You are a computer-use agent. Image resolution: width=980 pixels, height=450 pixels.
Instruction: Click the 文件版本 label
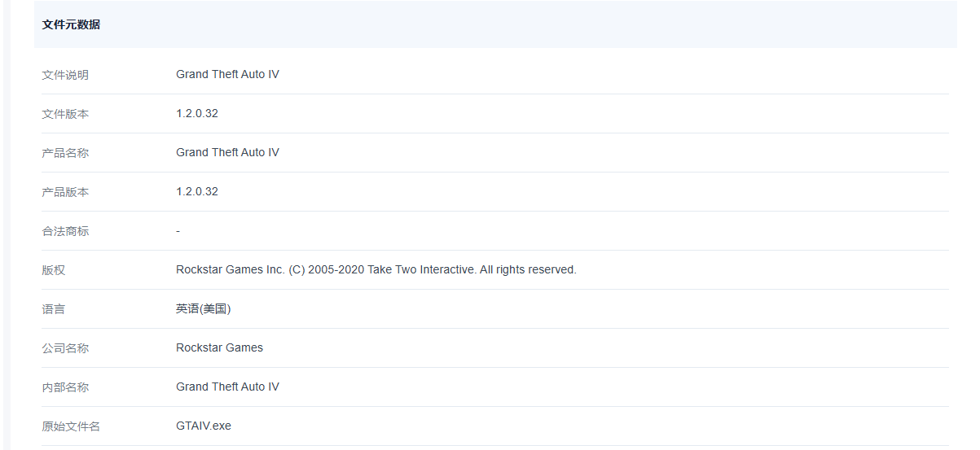pyautogui.click(x=65, y=114)
